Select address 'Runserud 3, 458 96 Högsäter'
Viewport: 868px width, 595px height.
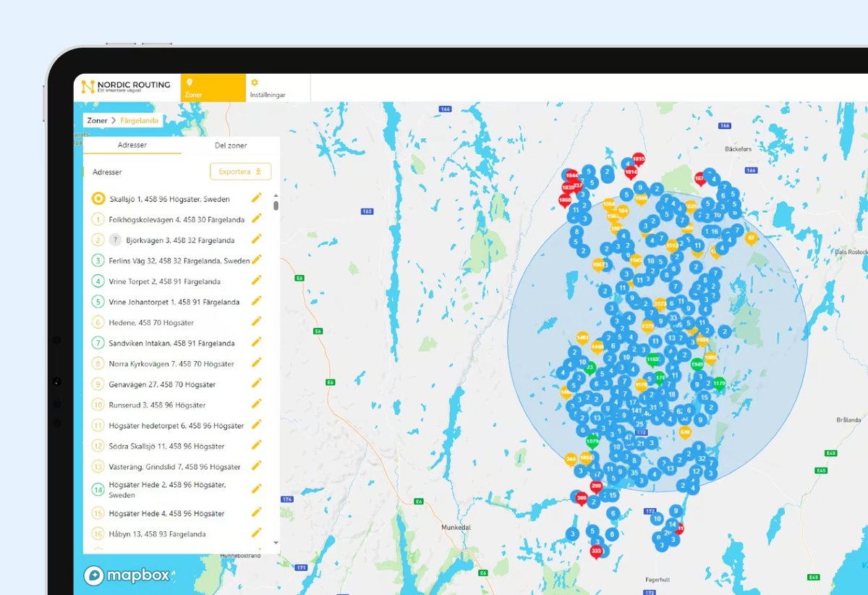[x=157, y=405]
